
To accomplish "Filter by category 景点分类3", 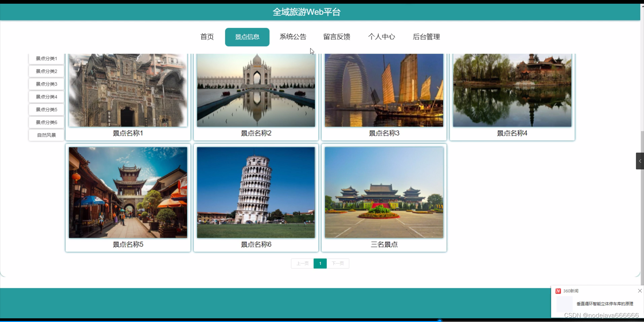I will 46,84.
